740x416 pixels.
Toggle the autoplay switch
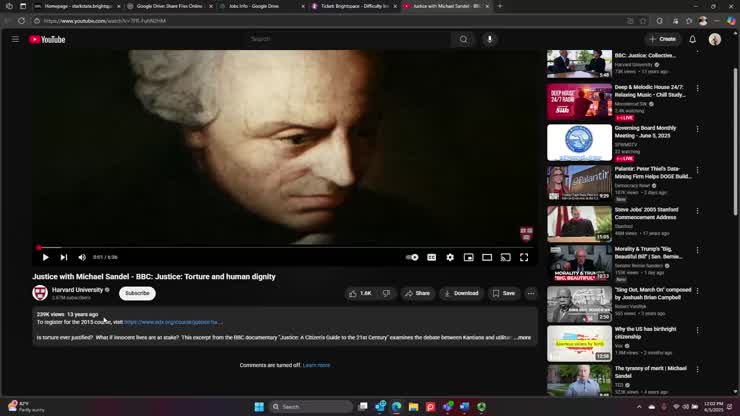pyautogui.click(x=412, y=257)
